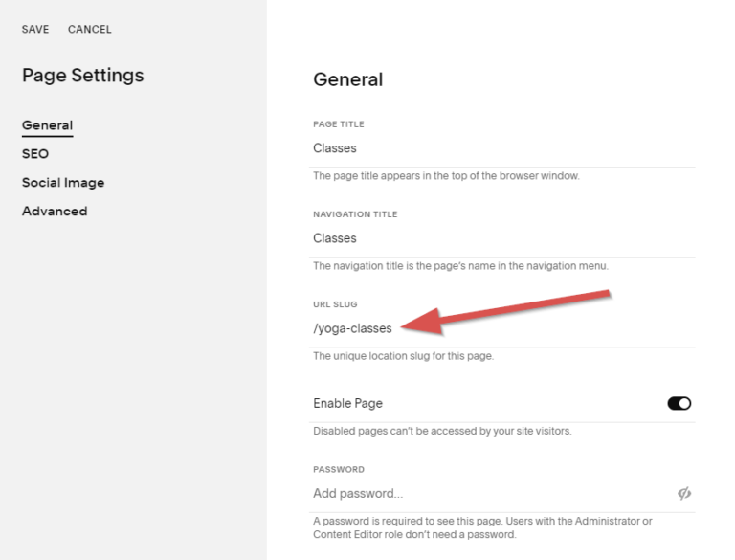Click the SAVE button
This screenshot has width=735, height=560.
click(x=35, y=30)
